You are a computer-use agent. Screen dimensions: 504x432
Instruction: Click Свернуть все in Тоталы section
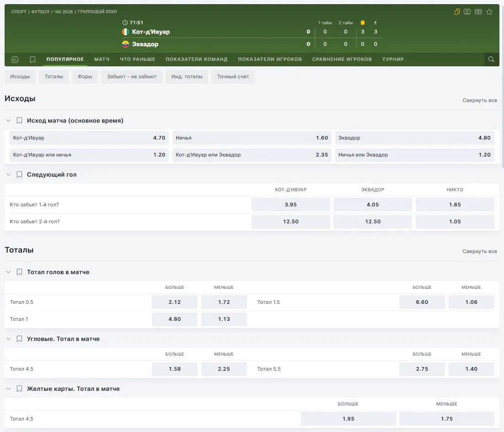tap(480, 251)
